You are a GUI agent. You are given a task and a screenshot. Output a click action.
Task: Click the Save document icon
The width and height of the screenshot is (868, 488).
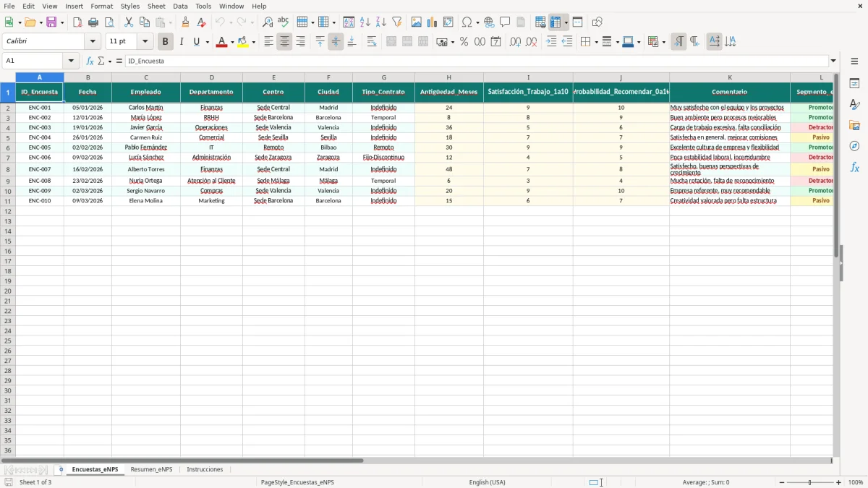(x=51, y=22)
